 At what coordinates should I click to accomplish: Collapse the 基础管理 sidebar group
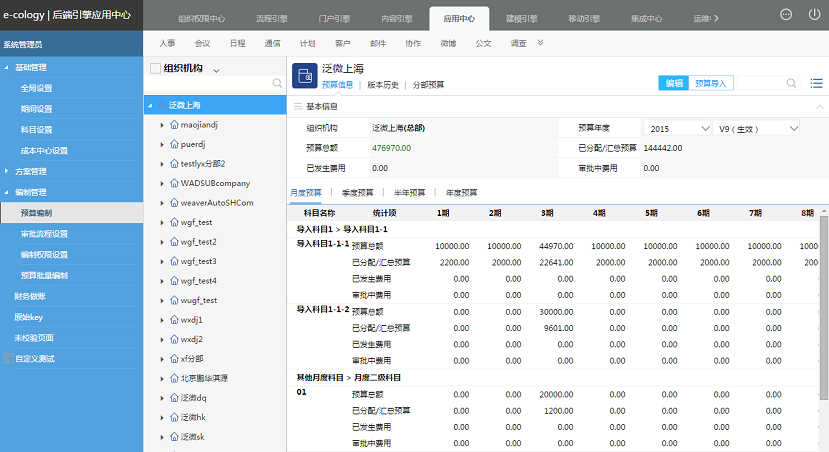click(x=6, y=68)
